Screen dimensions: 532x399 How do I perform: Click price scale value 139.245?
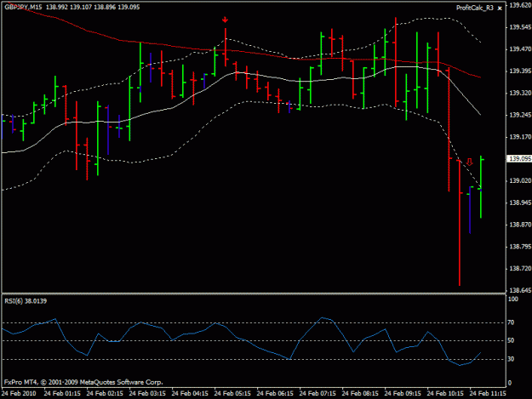520,115
